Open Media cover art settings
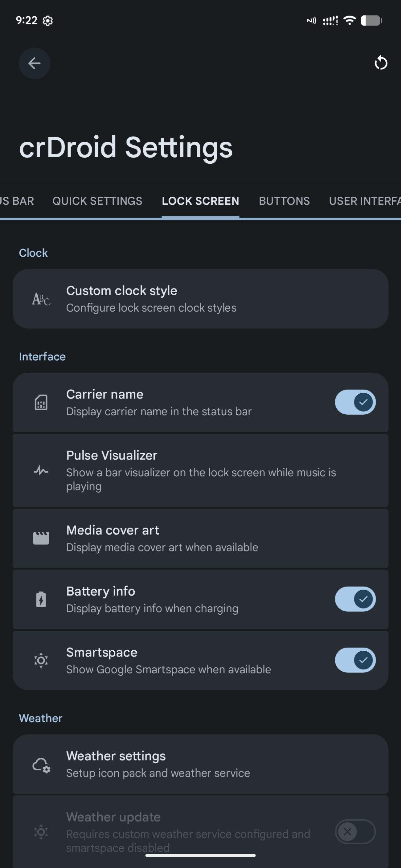Image resolution: width=401 pixels, height=868 pixels. click(x=200, y=538)
